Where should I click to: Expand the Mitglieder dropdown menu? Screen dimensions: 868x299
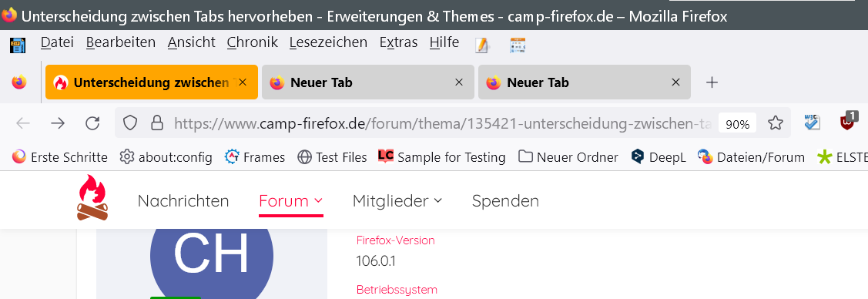(x=397, y=200)
